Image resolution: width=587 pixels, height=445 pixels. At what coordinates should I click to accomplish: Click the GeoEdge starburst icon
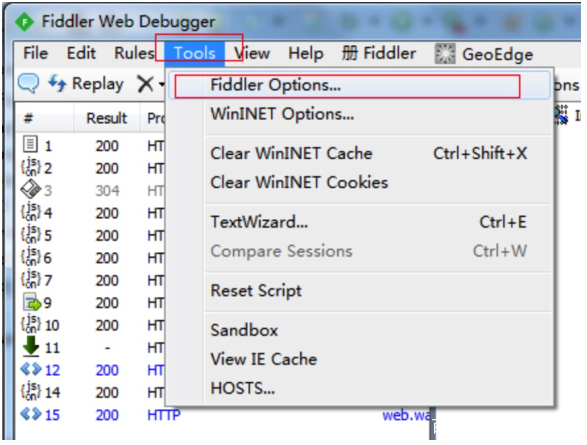point(445,54)
